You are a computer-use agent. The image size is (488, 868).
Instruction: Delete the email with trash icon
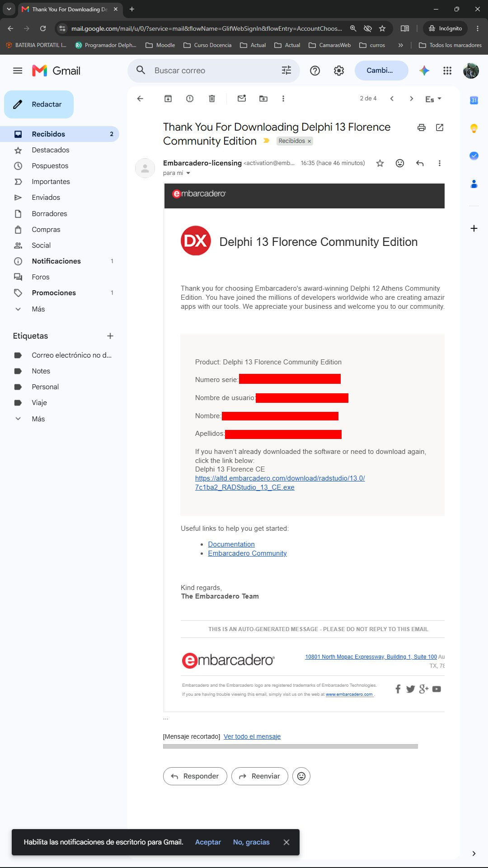point(212,99)
